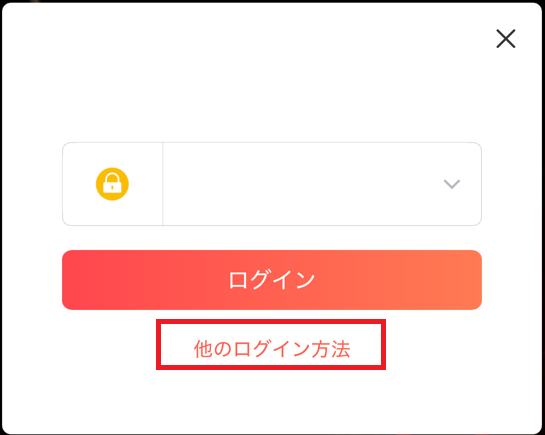Dismiss the popup using the cross icon
Viewport: 545px width, 435px height.
(506, 39)
